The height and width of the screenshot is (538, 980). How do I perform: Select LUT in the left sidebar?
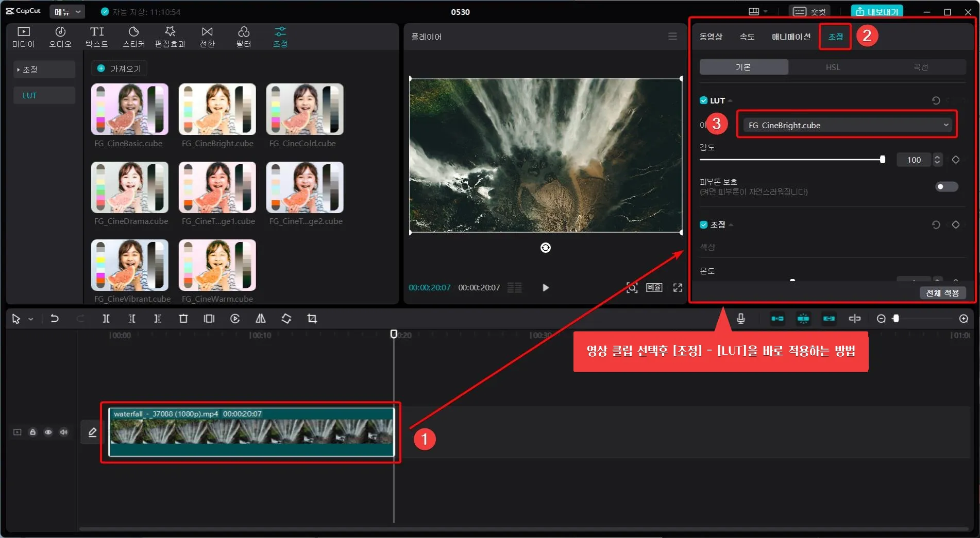pos(44,95)
